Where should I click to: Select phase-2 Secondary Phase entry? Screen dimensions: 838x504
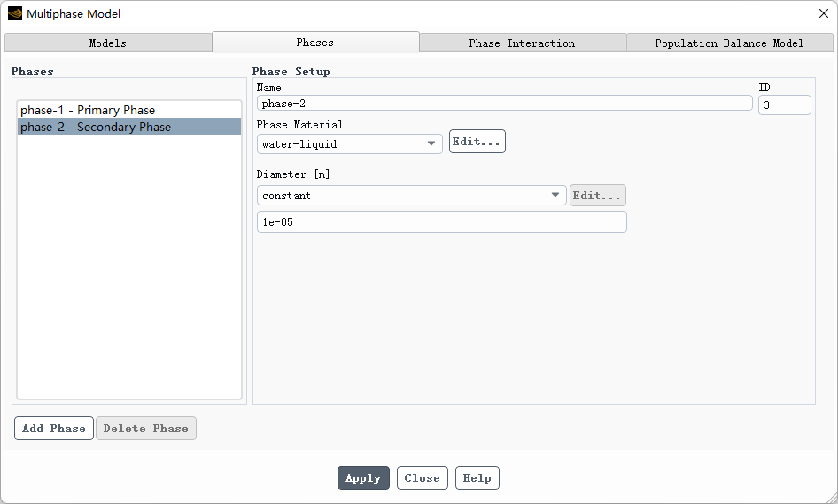tap(96, 127)
